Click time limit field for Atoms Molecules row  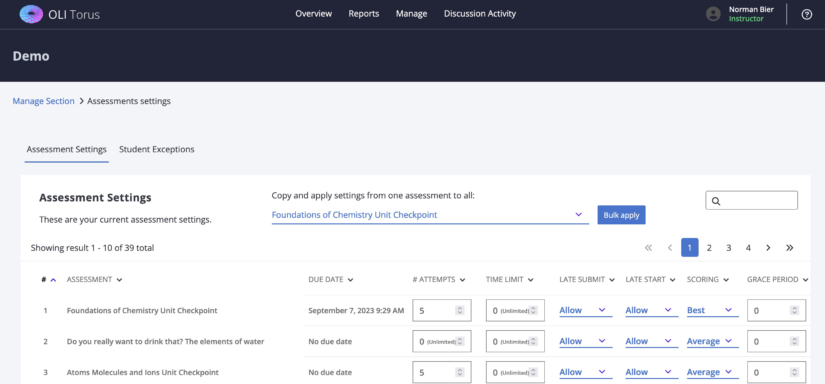click(x=515, y=372)
